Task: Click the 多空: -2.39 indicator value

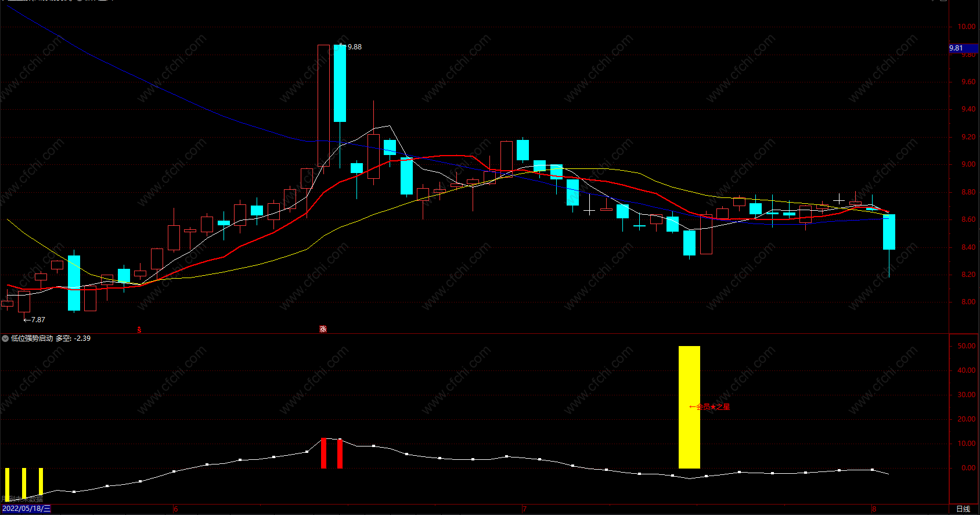Action: (73, 338)
